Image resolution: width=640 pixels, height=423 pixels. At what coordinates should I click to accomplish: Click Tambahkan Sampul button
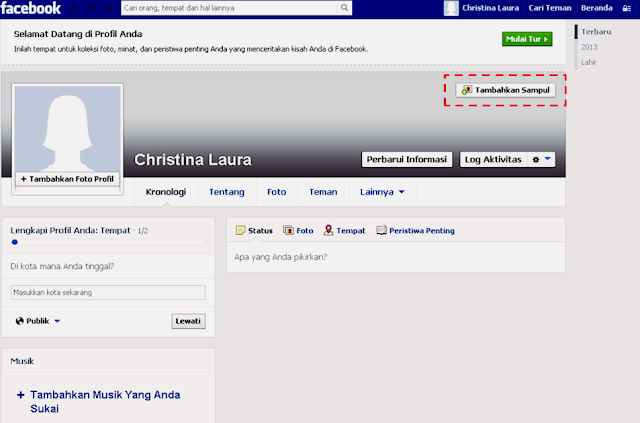click(x=505, y=90)
